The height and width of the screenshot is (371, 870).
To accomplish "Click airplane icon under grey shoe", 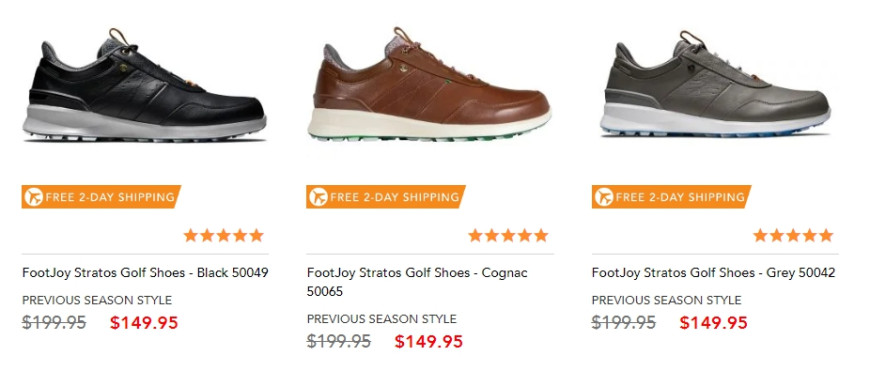I will coord(604,197).
